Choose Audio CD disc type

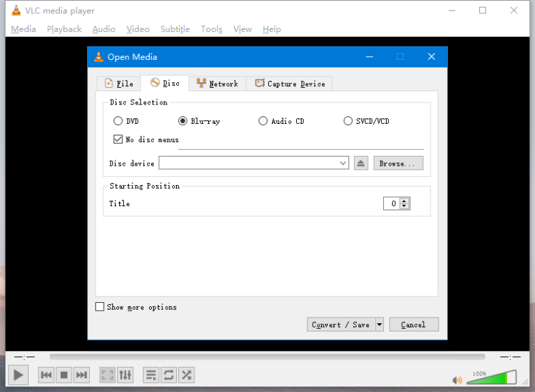[x=263, y=121]
